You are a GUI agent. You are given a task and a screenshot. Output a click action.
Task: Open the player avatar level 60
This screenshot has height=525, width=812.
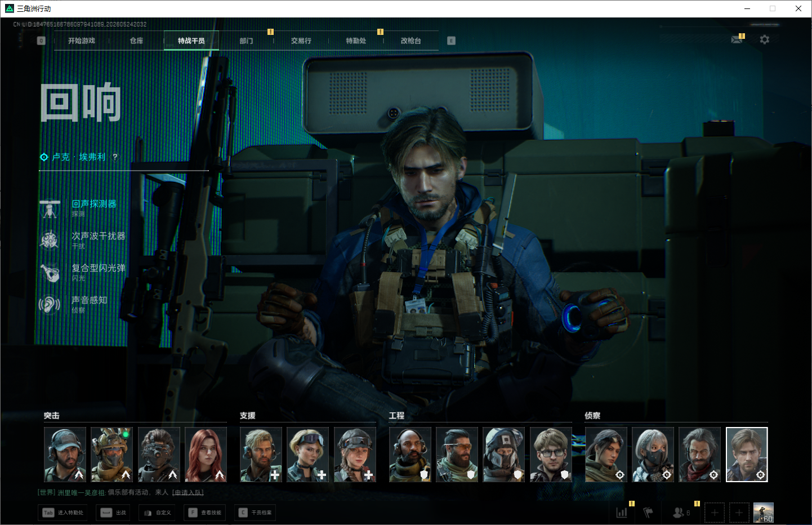tap(764, 513)
